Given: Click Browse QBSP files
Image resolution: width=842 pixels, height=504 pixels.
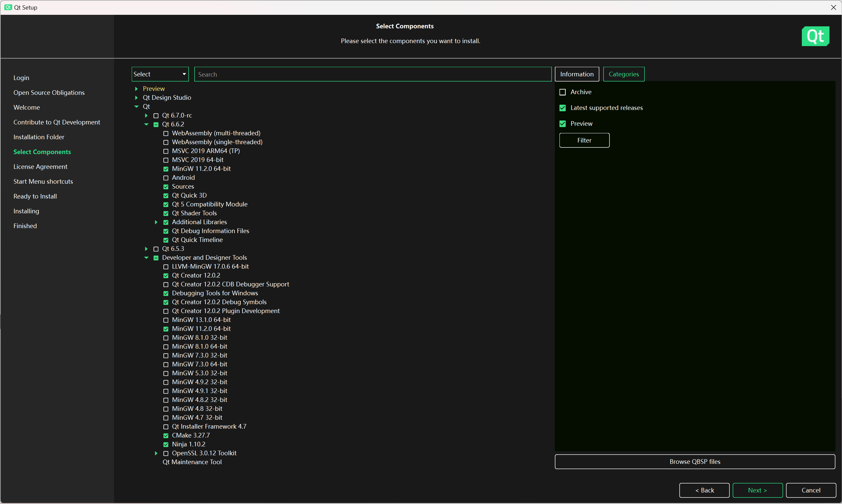Looking at the screenshot, I should tap(694, 462).
